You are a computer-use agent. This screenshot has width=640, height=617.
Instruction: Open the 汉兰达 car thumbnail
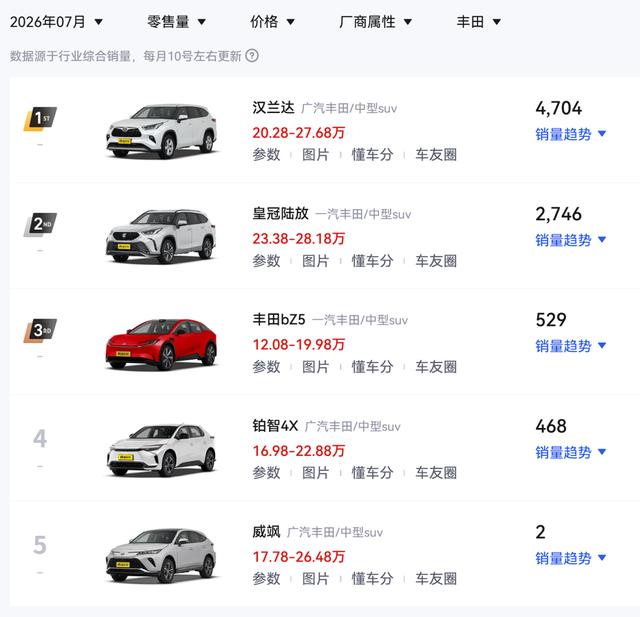tap(161, 131)
